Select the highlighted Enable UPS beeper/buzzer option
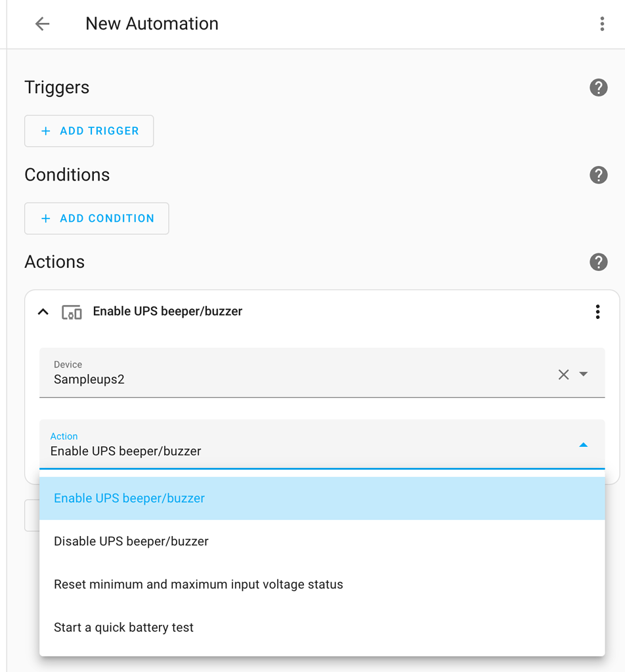 point(129,498)
